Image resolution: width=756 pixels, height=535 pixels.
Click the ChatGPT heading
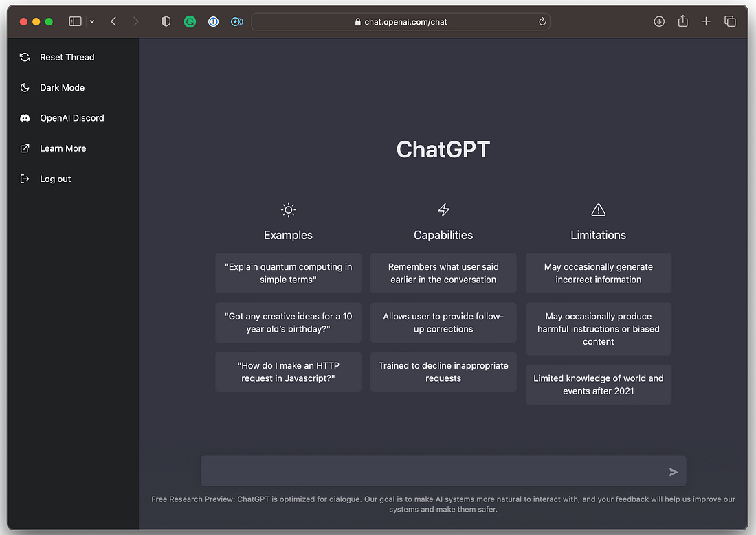pos(443,150)
